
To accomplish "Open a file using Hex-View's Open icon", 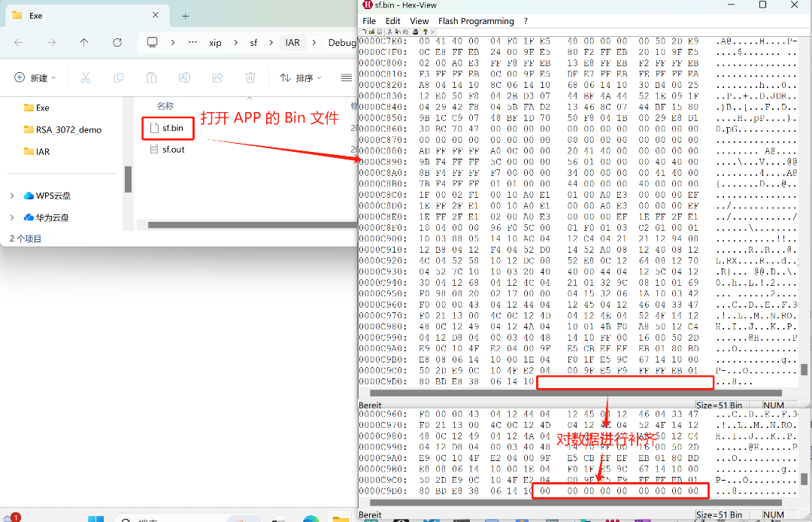I will (371, 32).
